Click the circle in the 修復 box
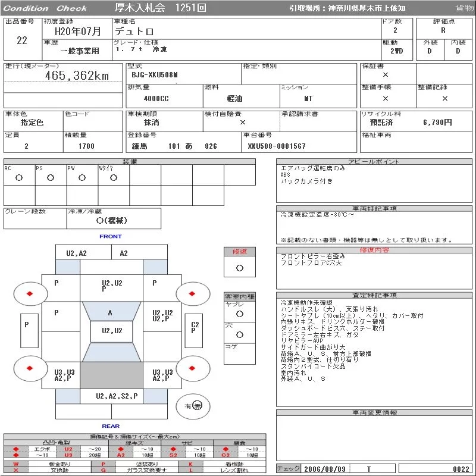Image resolution: width=476 pixels, height=476 pixels. pyautogui.click(x=240, y=268)
